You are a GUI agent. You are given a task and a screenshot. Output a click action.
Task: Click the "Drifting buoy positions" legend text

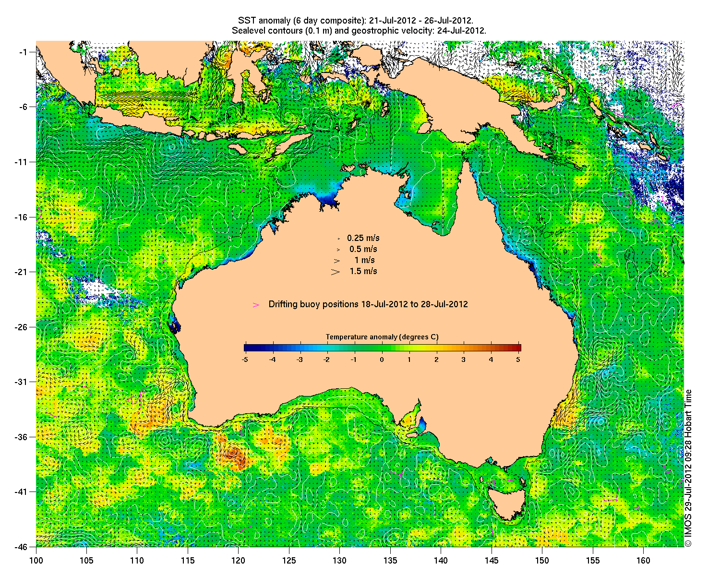(x=368, y=304)
